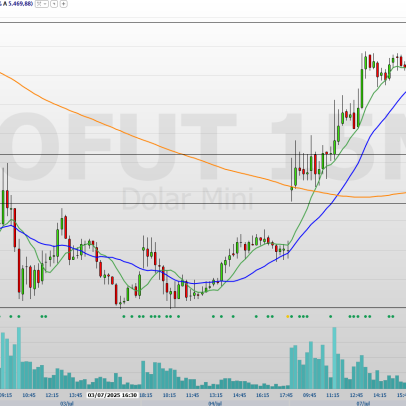Click the 13:15 time axis label
Viewport: 406px width, 406px height.
(x=216, y=395)
